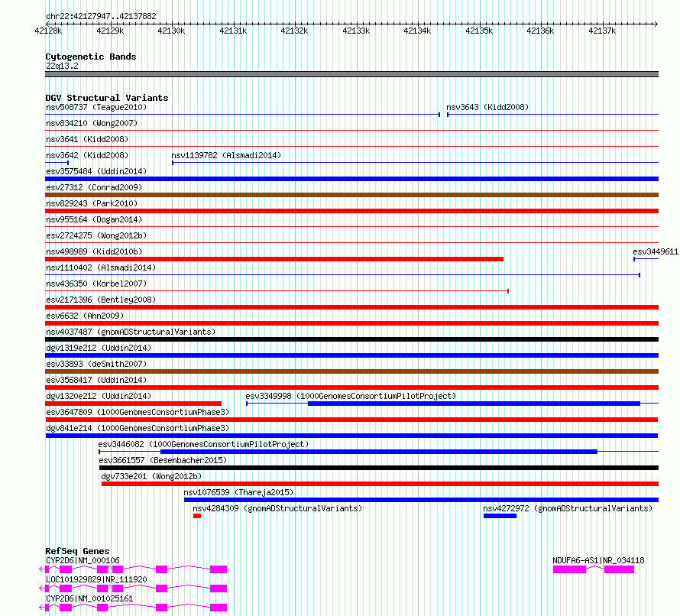Screen dimensions: 680x616
Task: Select the esv6632 (Ahn2009) label
Action: point(85,316)
